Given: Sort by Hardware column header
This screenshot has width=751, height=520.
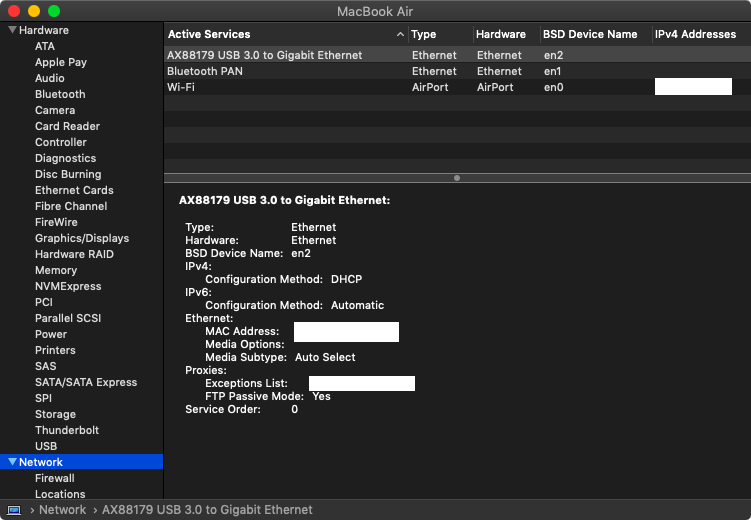Looking at the screenshot, I should click(x=501, y=34).
